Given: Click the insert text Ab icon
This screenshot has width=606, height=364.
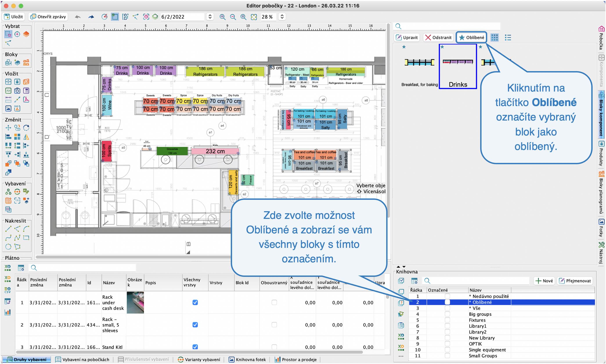Looking at the screenshot, I should point(8,91).
